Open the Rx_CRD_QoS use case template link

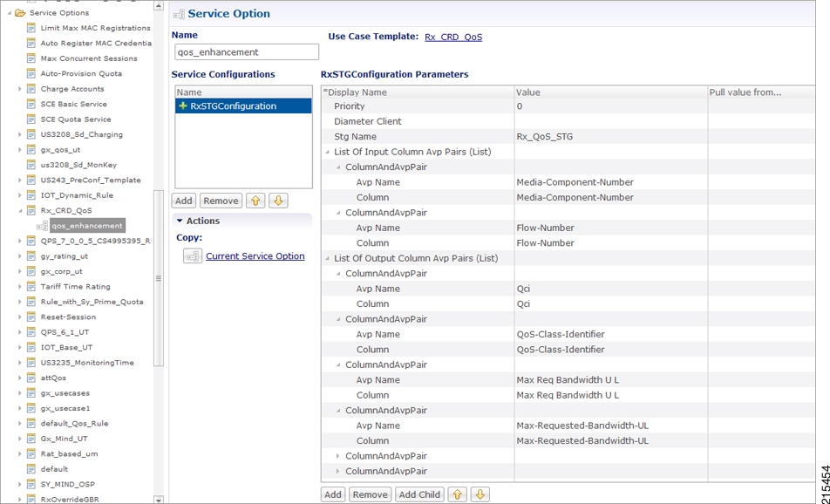pos(453,37)
